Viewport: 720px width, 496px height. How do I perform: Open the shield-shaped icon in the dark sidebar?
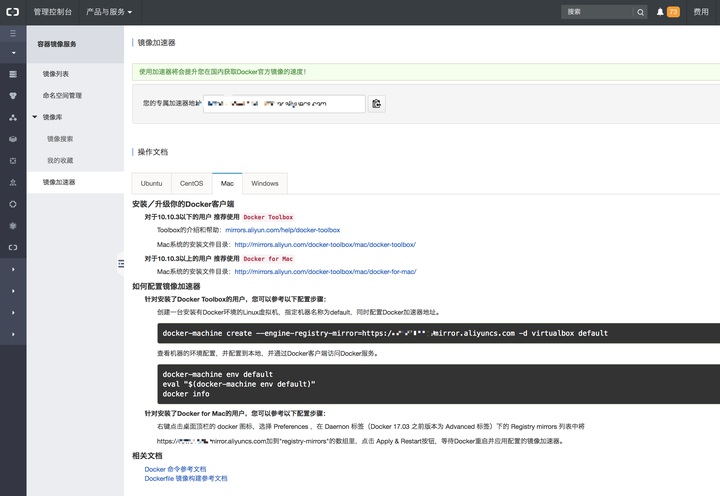13,96
